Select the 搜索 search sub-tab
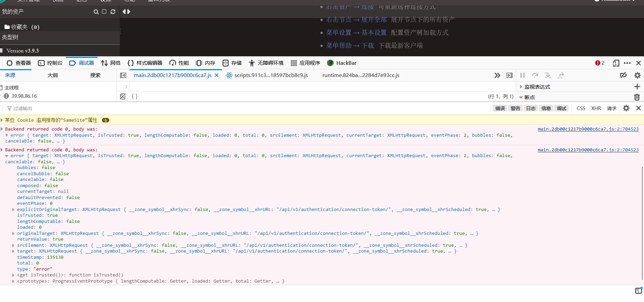 [x=95, y=75]
